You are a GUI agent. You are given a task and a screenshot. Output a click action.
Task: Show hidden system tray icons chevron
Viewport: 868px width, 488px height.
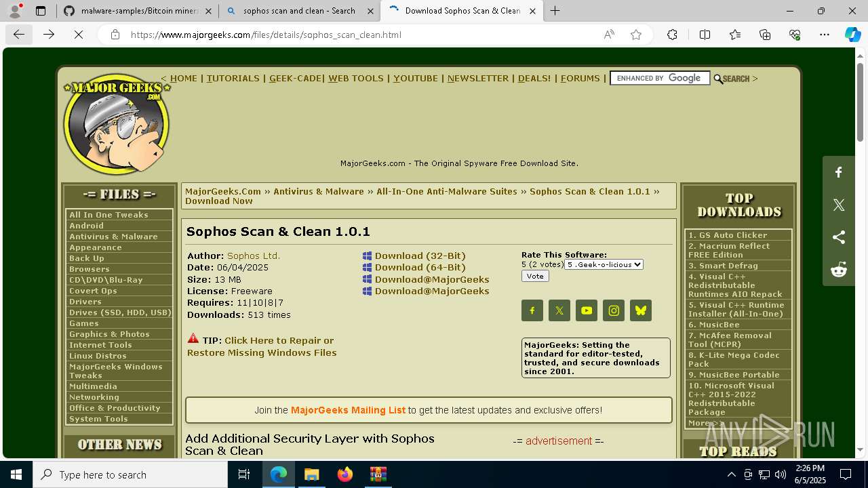731,474
